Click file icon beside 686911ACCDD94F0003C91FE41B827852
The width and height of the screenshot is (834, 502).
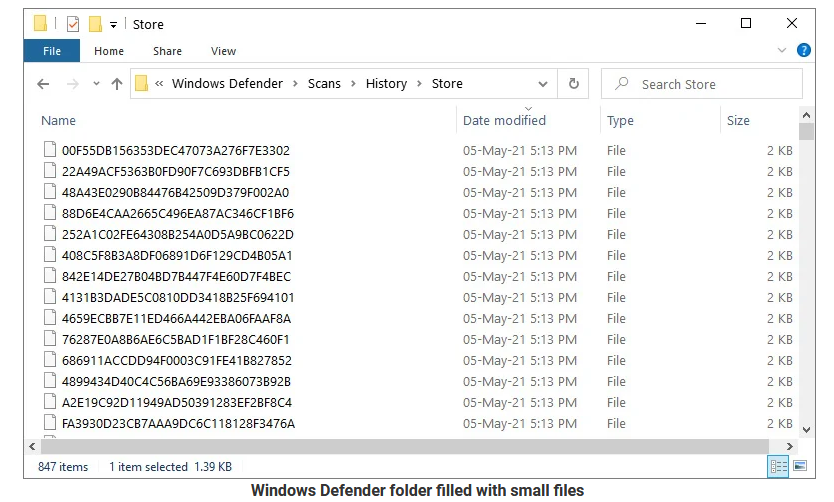(50, 359)
